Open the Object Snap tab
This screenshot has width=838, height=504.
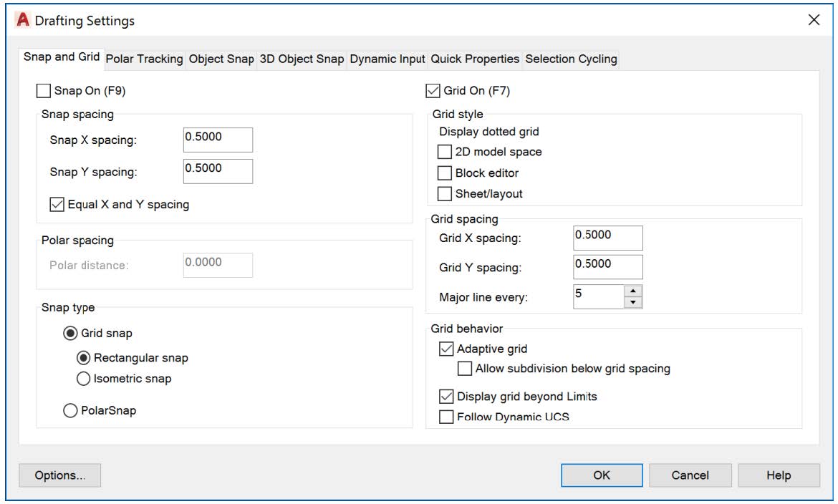click(221, 59)
